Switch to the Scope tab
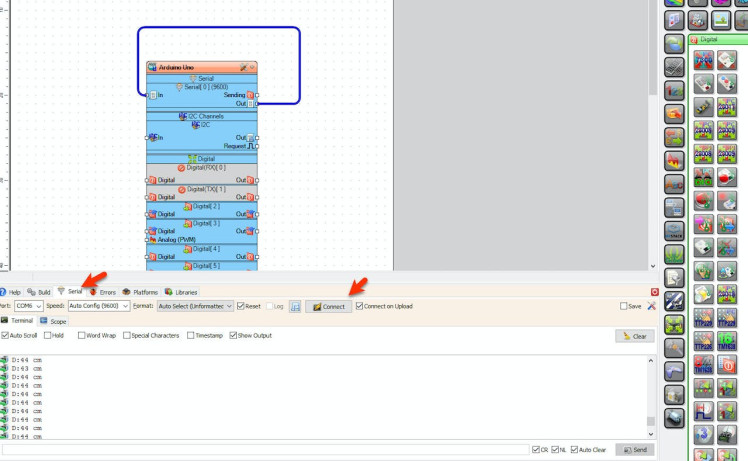 pos(54,321)
